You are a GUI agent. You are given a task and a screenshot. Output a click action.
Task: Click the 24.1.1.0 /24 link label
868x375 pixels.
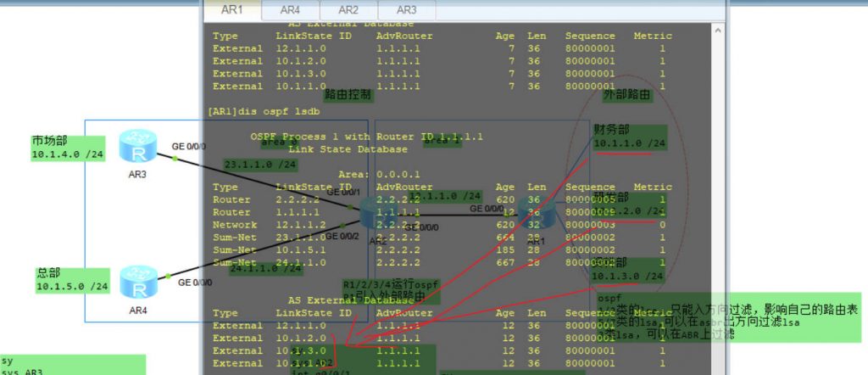[266, 269]
